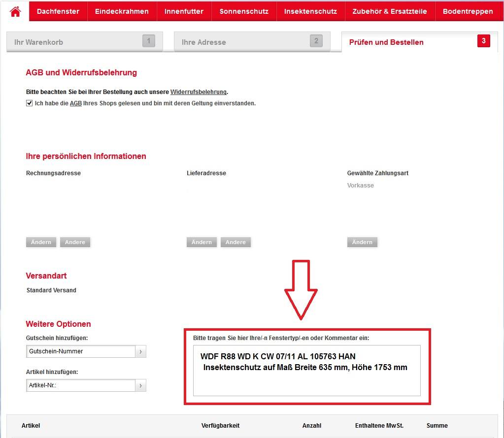Click the home icon in navigation bar
Image resolution: width=504 pixels, height=438 pixels.
[15, 11]
